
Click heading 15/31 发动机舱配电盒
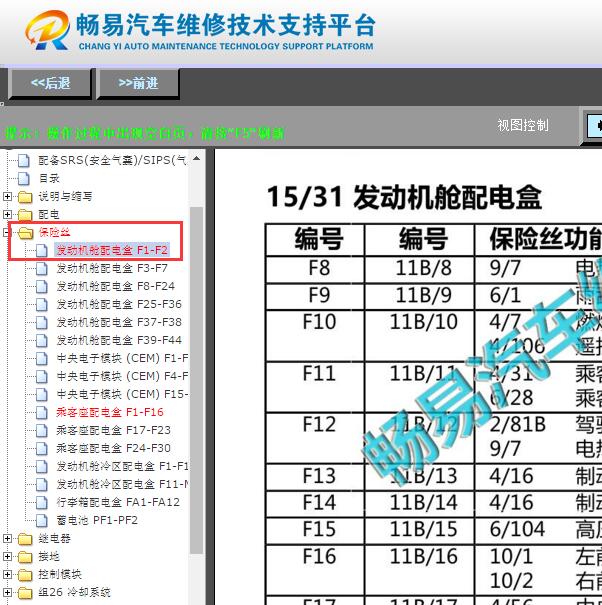pyautogui.click(x=404, y=197)
